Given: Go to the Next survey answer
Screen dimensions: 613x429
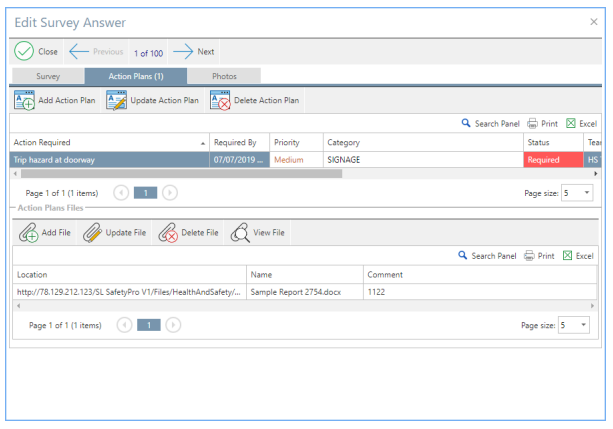Looking at the screenshot, I should (194, 52).
